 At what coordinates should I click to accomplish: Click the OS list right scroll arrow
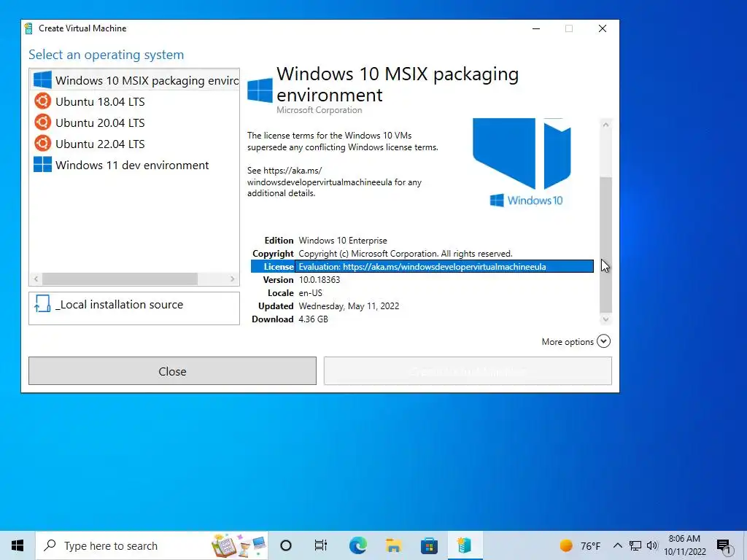click(x=233, y=279)
